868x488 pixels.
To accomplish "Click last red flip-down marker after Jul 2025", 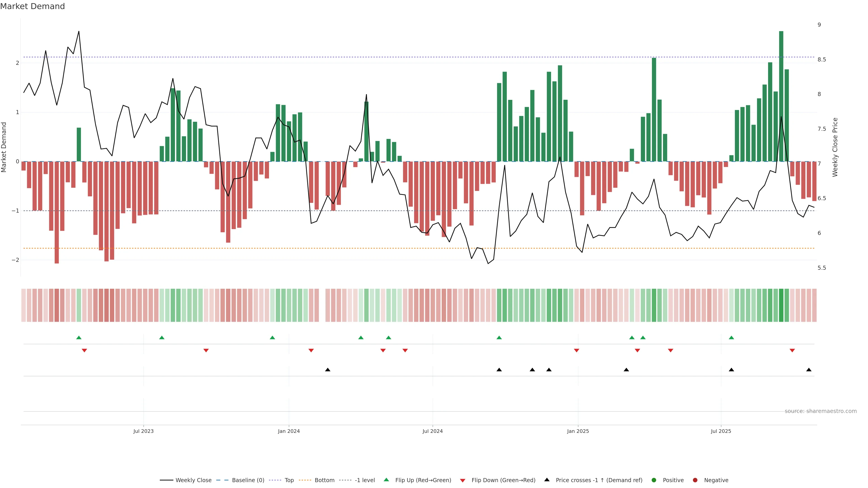I will [x=792, y=351].
